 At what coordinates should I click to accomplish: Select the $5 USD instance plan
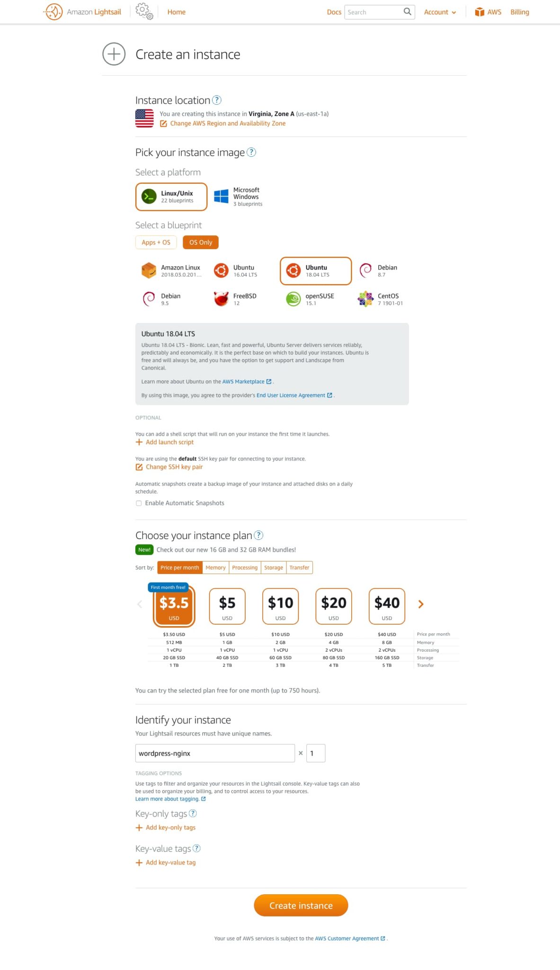pyautogui.click(x=228, y=606)
